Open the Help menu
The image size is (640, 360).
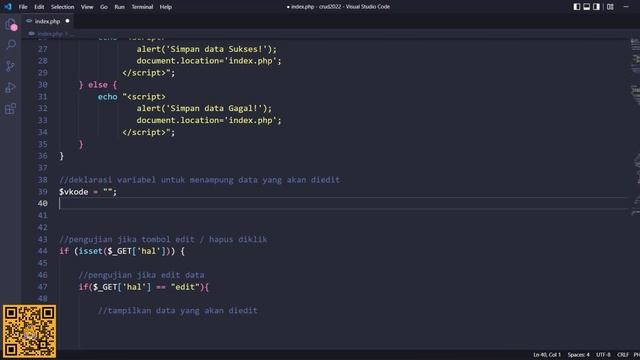165,7
